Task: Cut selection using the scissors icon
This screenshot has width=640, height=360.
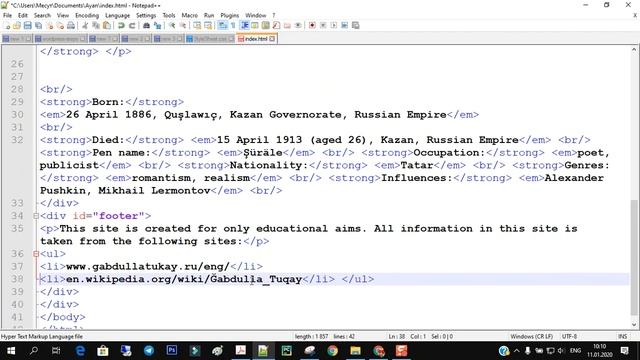Action: tap(85, 25)
